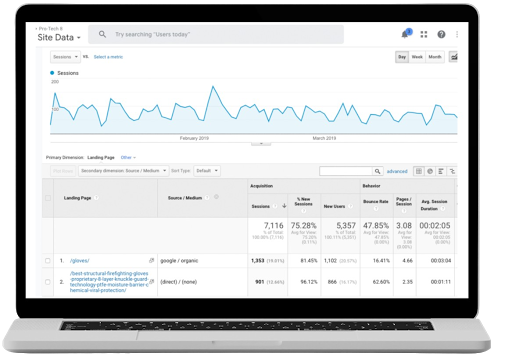Viewport: 512px width, 360px height.
Task: Click the help icon beside Sessions column header
Action: tap(275, 206)
